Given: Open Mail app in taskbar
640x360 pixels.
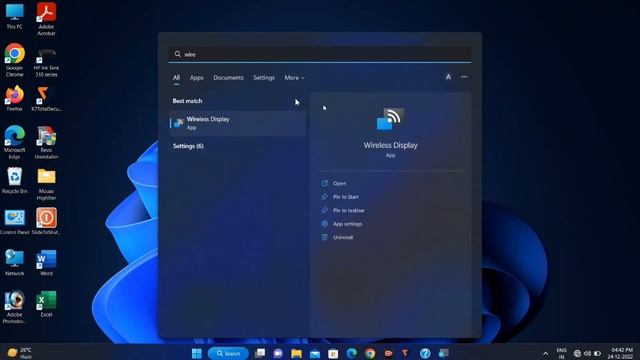Looking at the screenshot, I should pyautogui.click(x=315, y=353).
